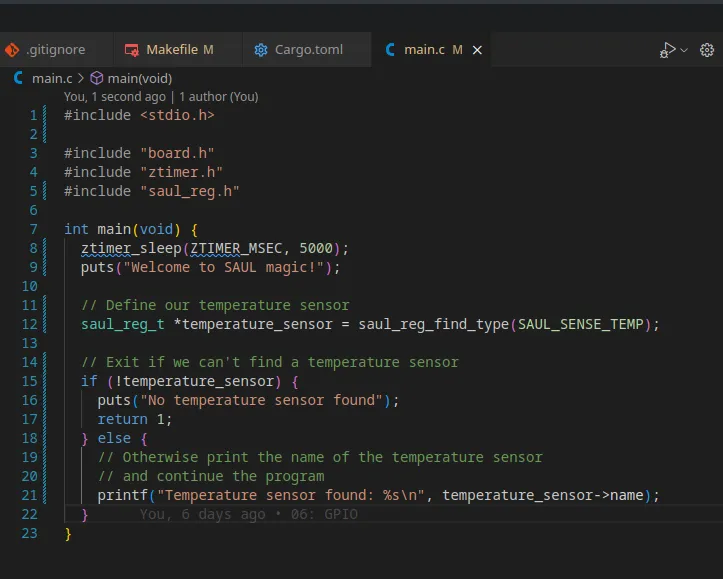
Task: Open the Makefile tab
Action: coord(178,49)
